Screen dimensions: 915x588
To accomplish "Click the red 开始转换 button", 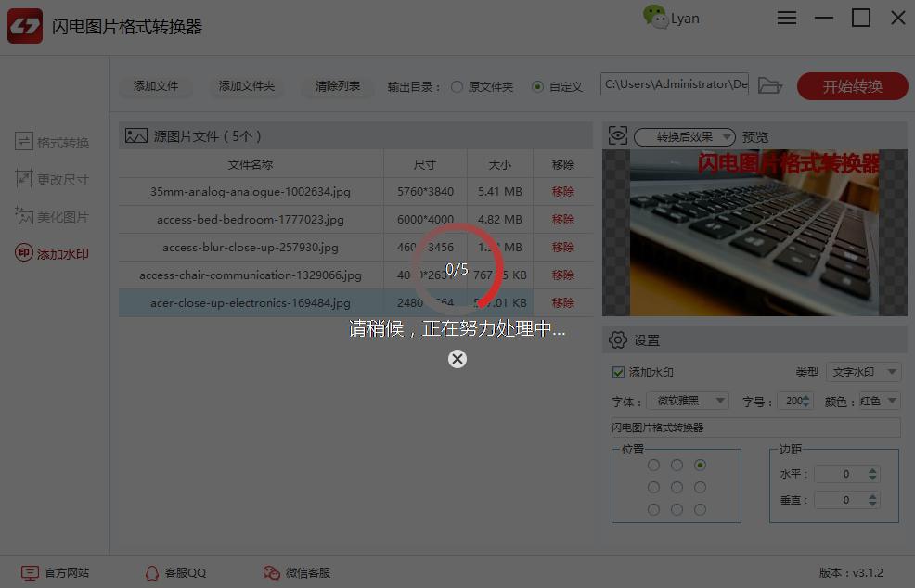I will 853,86.
